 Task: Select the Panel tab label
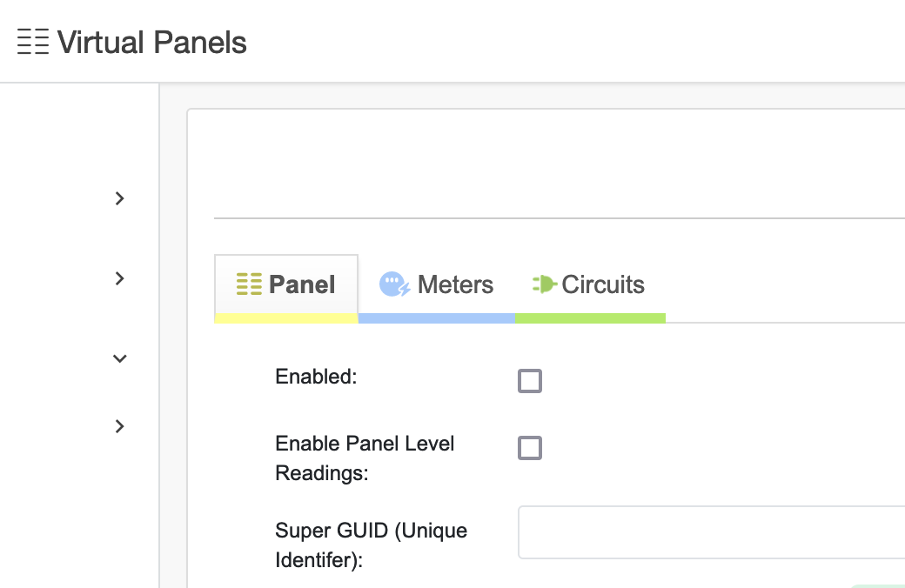point(302,284)
